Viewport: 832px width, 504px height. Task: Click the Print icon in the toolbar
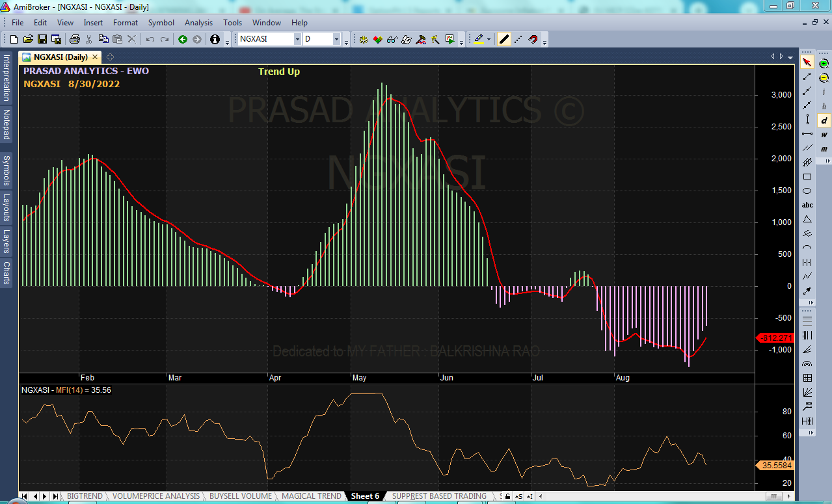pos(75,39)
